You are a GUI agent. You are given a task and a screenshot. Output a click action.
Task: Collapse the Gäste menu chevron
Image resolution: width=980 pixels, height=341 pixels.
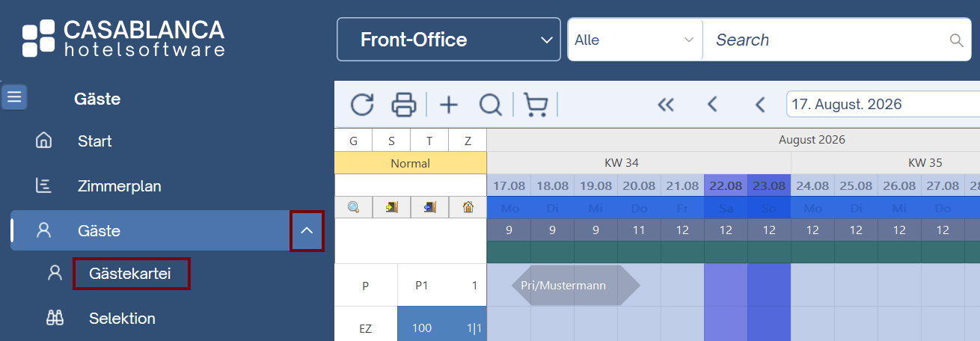307,231
